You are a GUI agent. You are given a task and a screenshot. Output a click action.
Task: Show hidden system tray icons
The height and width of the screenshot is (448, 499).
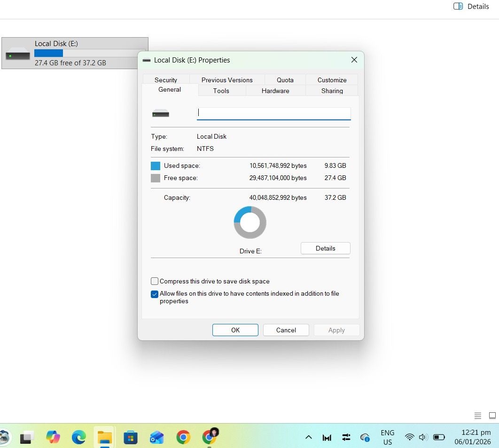(x=308, y=437)
